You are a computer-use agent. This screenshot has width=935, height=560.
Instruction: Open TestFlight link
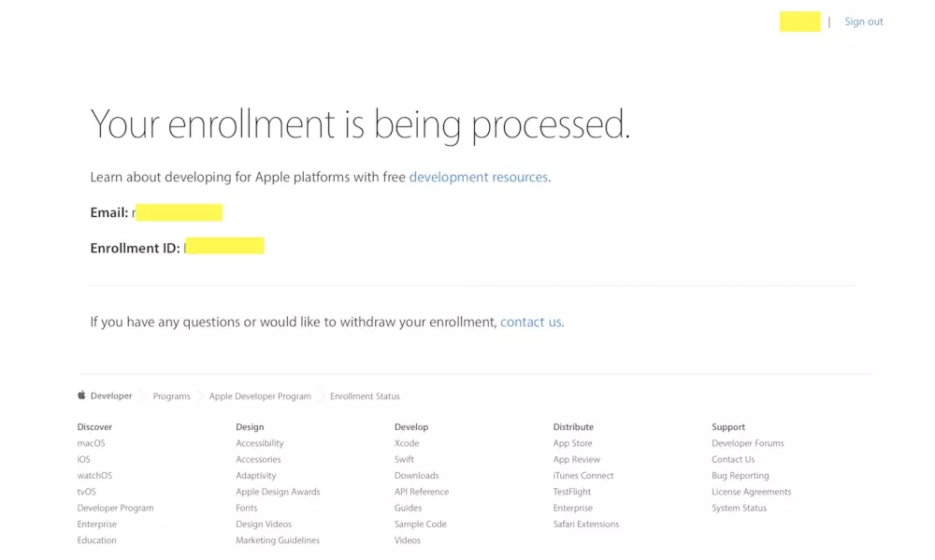pos(572,492)
